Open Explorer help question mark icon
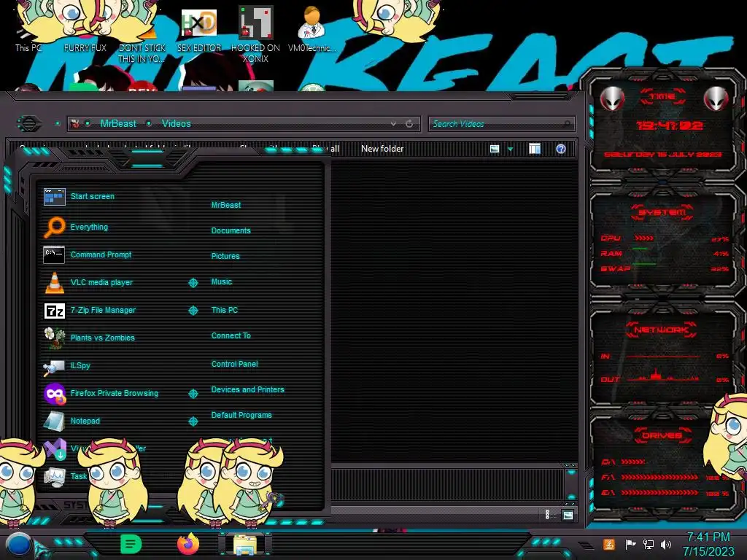This screenshot has height=560, width=747. click(561, 149)
